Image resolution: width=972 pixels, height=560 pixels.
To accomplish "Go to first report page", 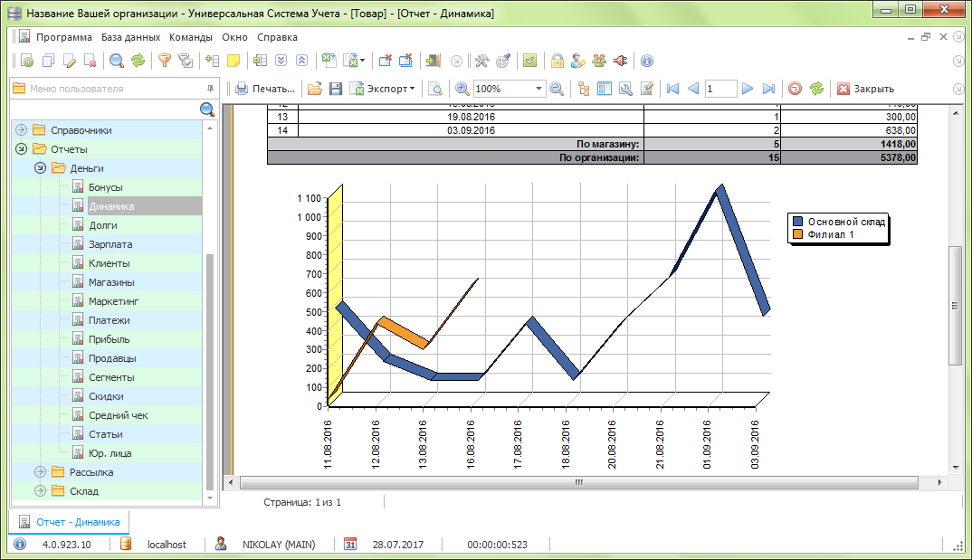I will [x=672, y=89].
